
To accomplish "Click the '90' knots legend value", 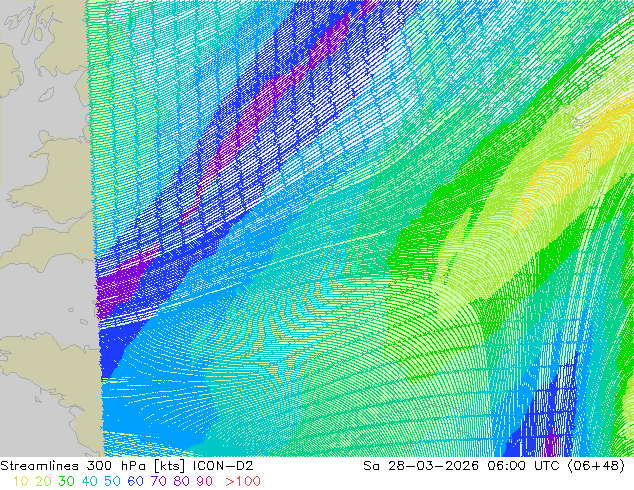I will pyautogui.click(x=205, y=482).
